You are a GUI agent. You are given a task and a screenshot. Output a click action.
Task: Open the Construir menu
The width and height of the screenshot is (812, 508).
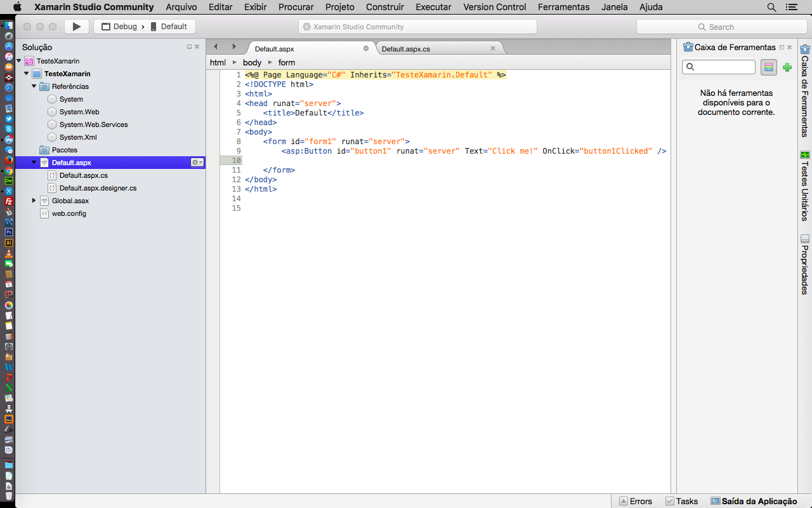[385, 7]
